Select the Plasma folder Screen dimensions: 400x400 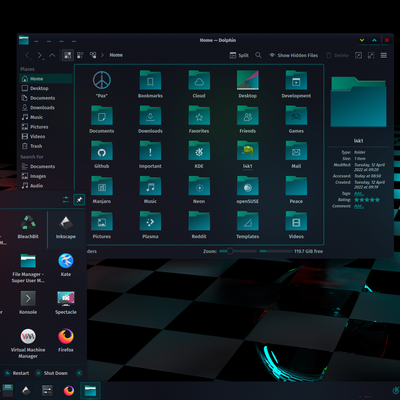click(150, 225)
